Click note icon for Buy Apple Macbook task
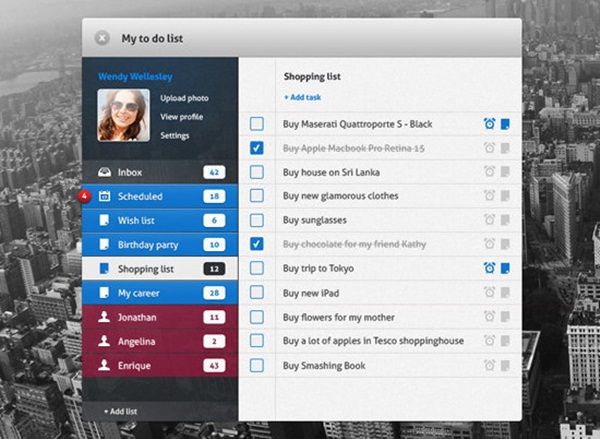Viewport: 600px width, 439px height. tap(505, 148)
